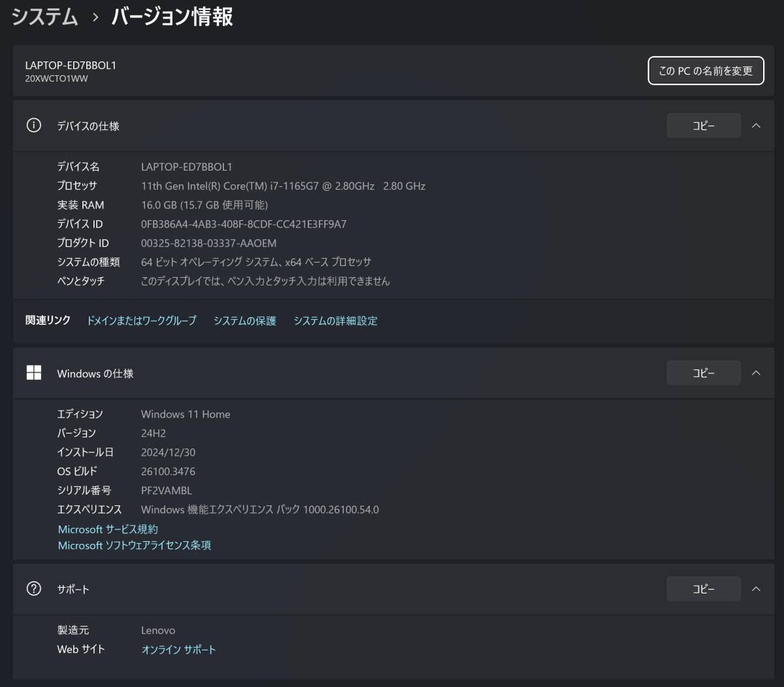Open Microsoft サービス規約 link
This screenshot has width=784, height=687.
pos(108,529)
